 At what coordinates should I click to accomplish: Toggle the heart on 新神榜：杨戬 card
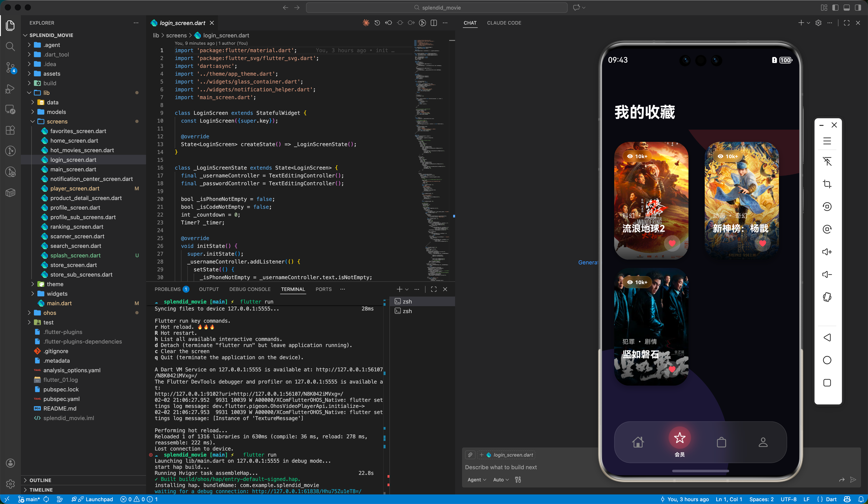762,243
